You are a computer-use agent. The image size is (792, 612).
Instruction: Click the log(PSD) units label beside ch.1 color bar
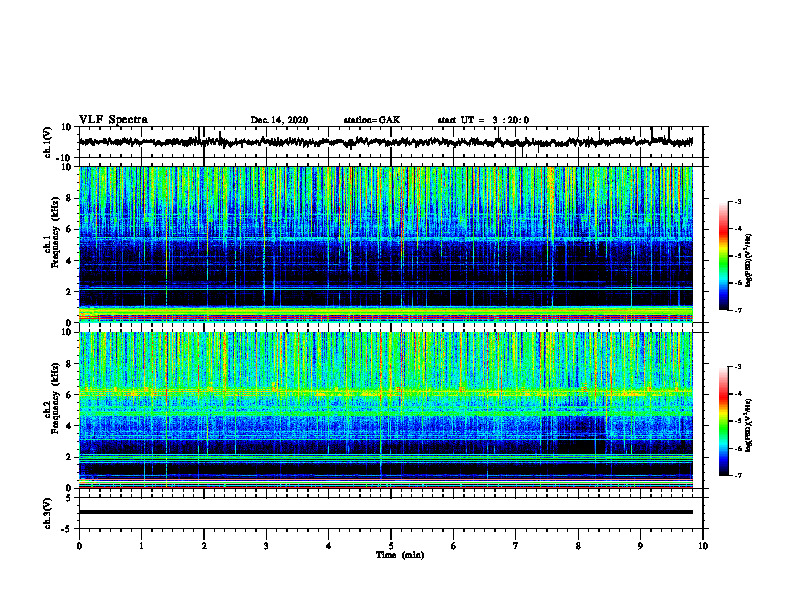coord(749,260)
